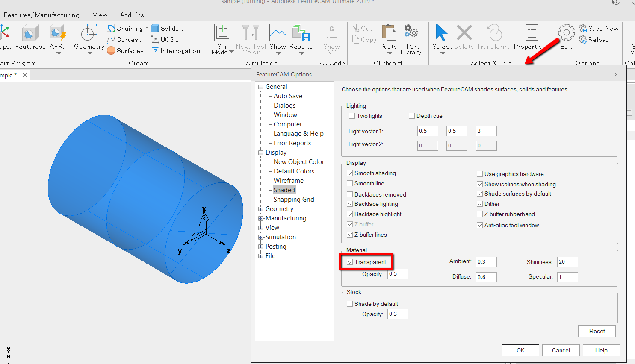The width and height of the screenshot is (635, 364).
Task: Open the Surfaces tool
Action: (x=128, y=50)
